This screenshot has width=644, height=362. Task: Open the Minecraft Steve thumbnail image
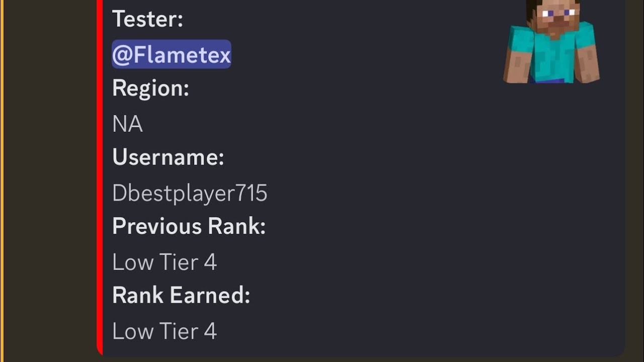point(551,42)
